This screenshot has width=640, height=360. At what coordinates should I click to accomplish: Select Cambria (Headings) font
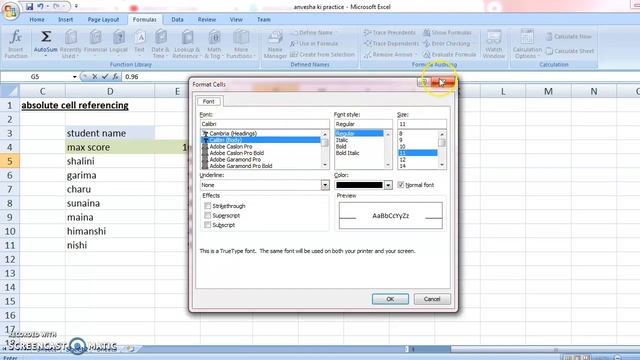(x=233, y=133)
